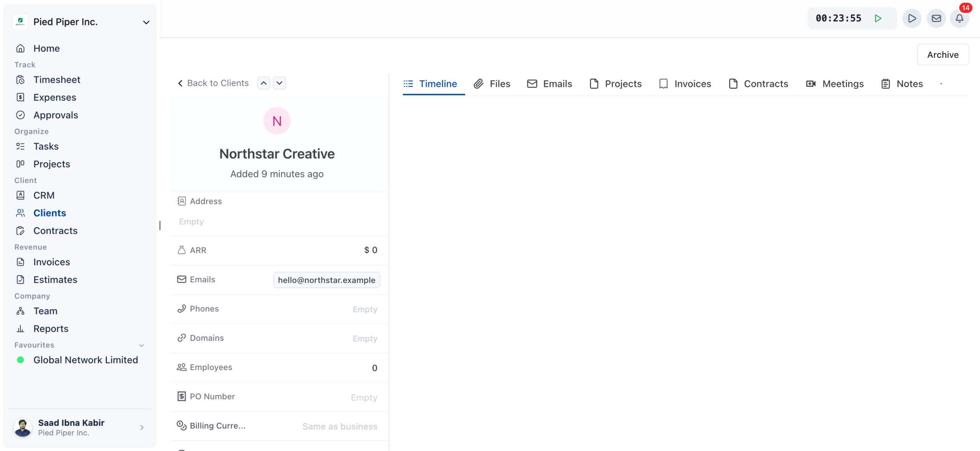Switch to the Files tab
This screenshot has height=451, width=980.
tap(492, 84)
